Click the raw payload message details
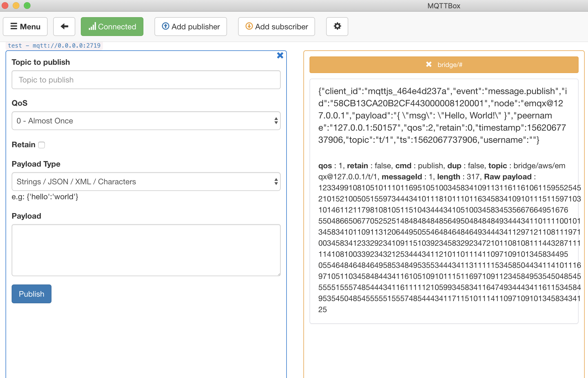The height and width of the screenshot is (378, 588). pos(450,237)
